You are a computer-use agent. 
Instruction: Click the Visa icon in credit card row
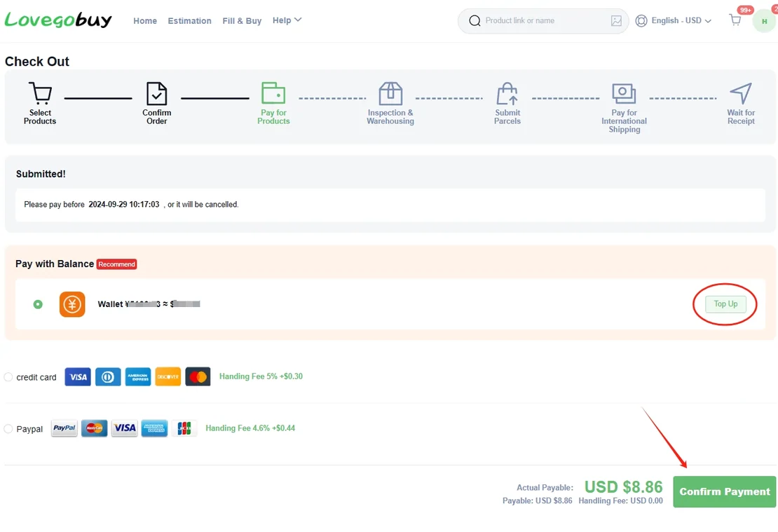pos(78,376)
